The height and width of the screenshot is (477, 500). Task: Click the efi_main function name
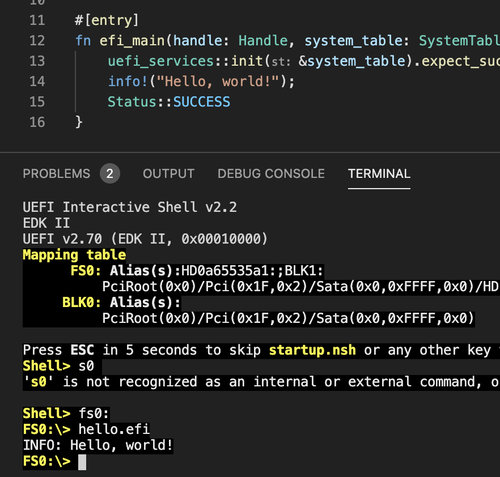132,41
